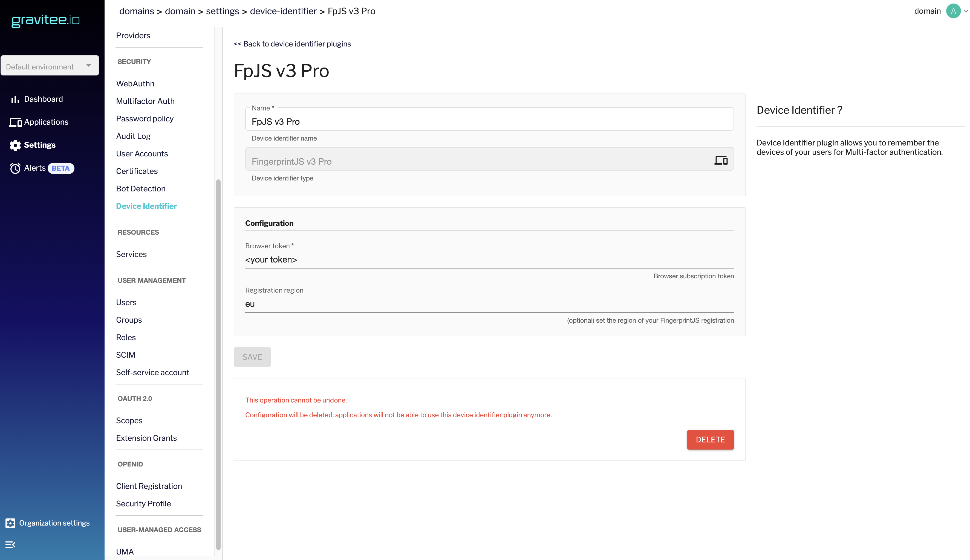The image size is (970, 560).
Task: Open Alerts via the alarm clock icon
Action: pos(15,168)
